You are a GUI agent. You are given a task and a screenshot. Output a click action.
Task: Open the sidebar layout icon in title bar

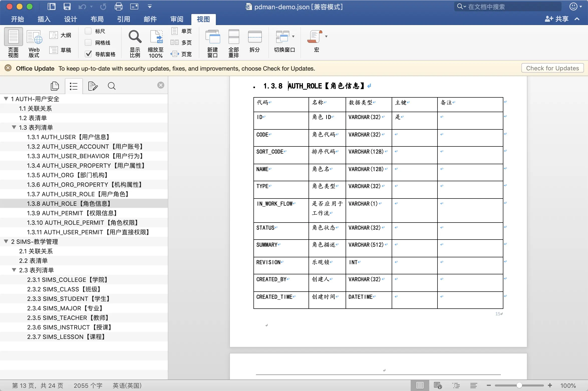point(51,7)
